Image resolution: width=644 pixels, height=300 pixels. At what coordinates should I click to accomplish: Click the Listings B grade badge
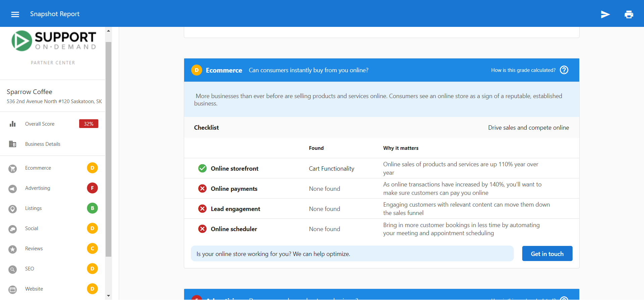click(x=92, y=208)
